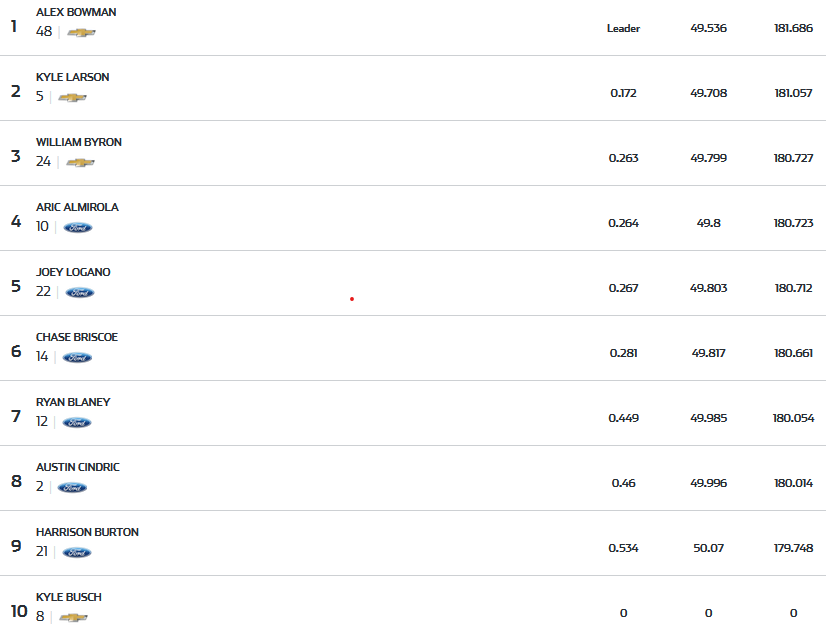This screenshot has width=826, height=632.
Task: Open Kyle Larson driver name
Action: point(73,77)
